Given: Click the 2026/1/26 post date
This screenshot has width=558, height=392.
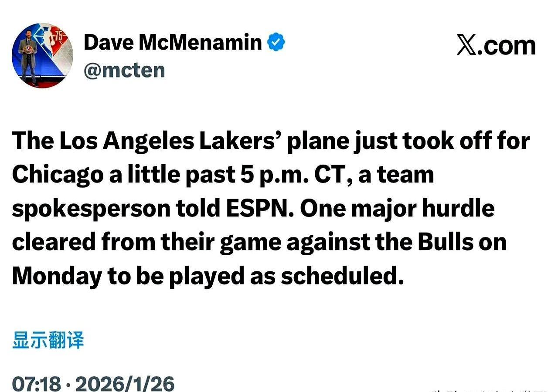Looking at the screenshot, I should [125, 384].
